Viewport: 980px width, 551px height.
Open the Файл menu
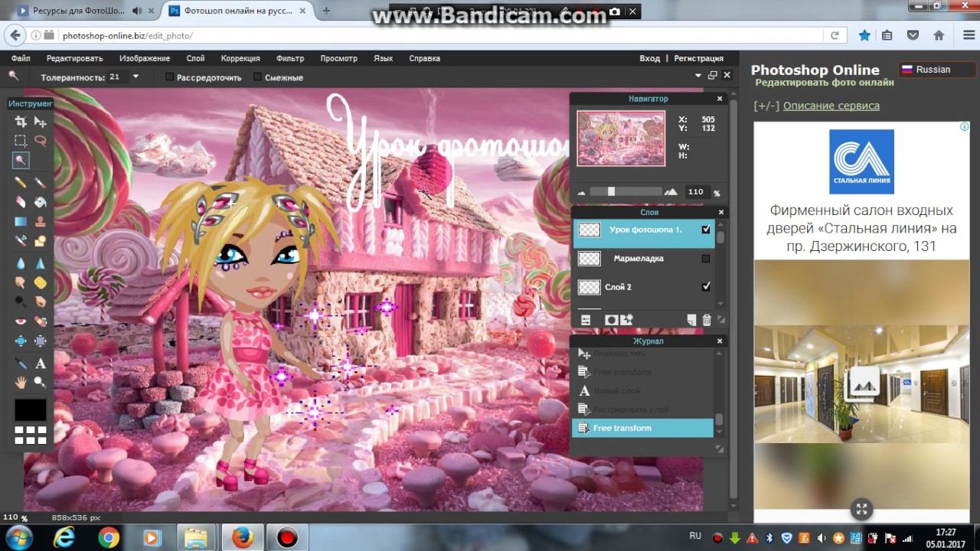[x=21, y=58]
